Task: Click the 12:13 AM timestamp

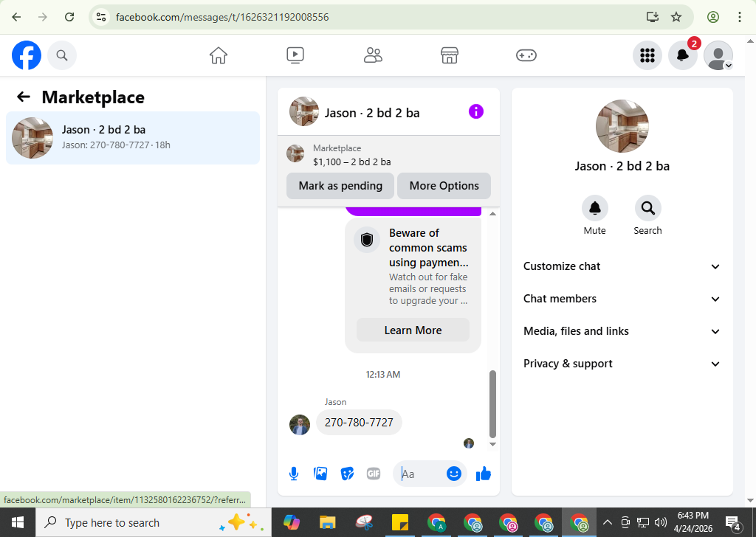Action: tap(383, 374)
